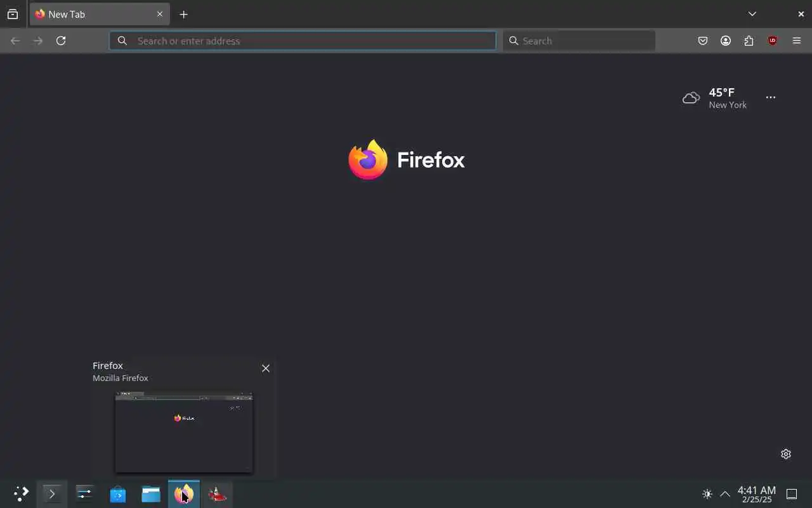Open the Discover software store icon

click(118, 493)
